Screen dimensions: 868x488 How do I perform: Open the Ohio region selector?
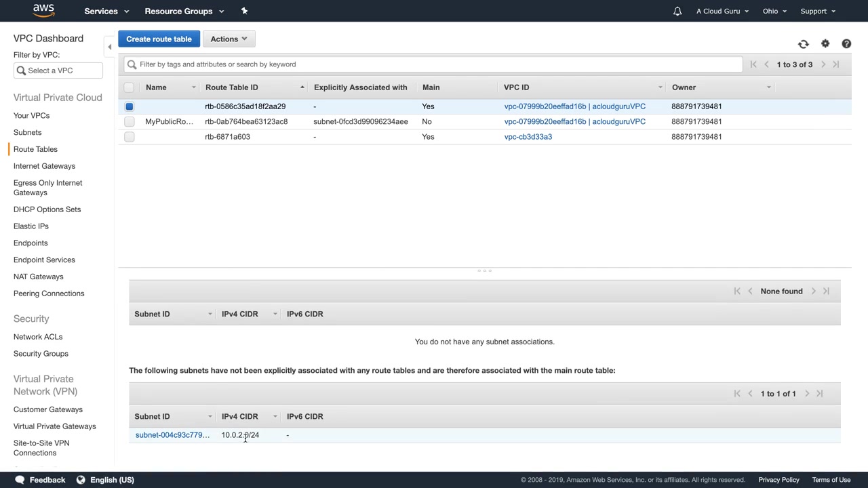click(774, 11)
